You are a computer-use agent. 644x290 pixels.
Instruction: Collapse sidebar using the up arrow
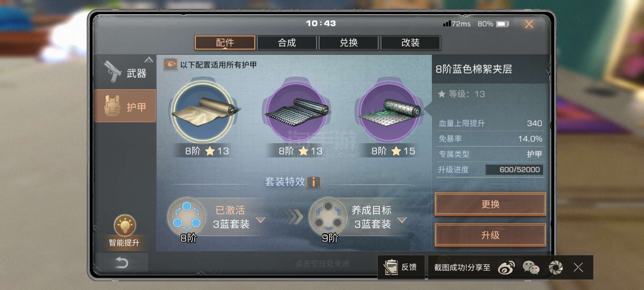pos(149,60)
